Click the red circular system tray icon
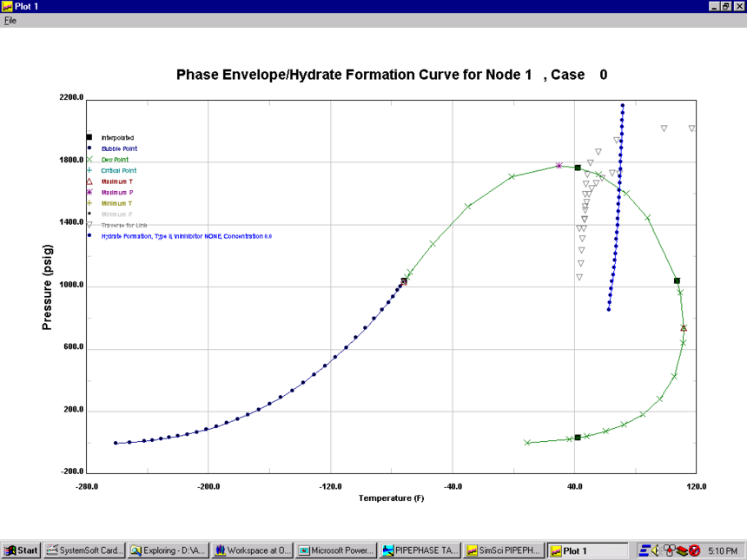The width and height of the screenshot is (747, 560). tap(695, 550)
